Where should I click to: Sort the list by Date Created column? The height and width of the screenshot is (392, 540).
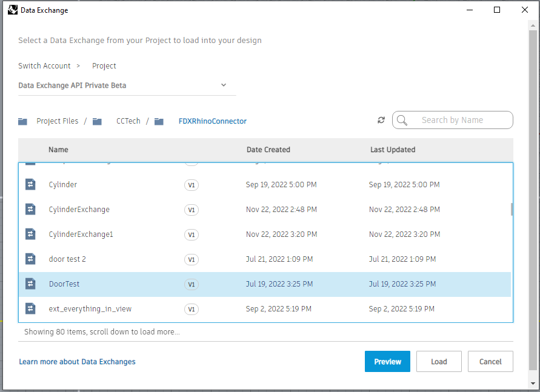[268, 150]
